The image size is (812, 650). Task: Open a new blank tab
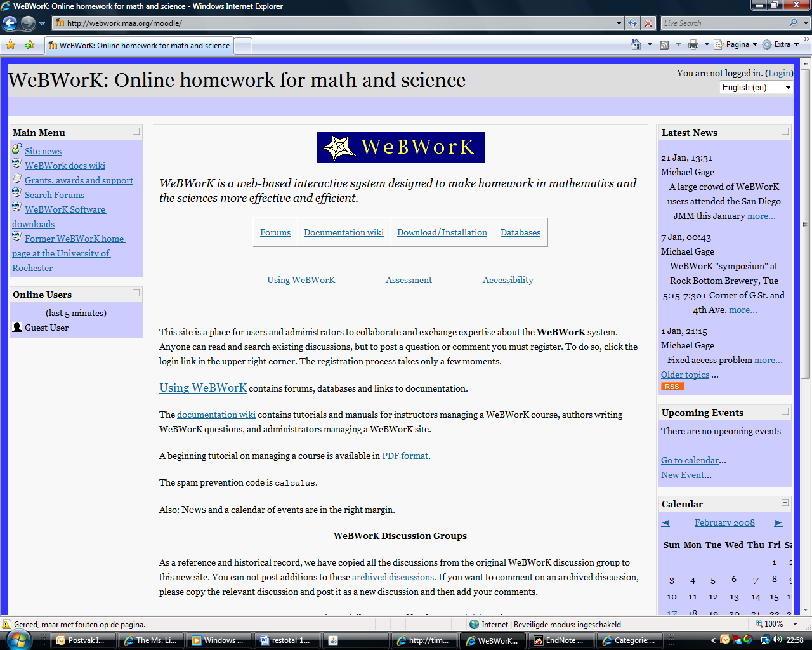point(243,46)
